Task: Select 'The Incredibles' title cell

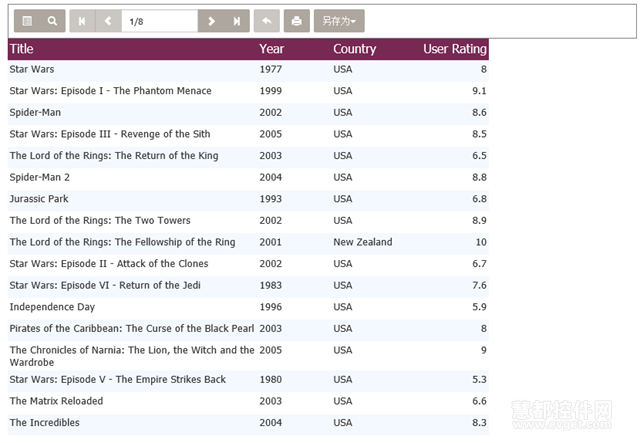Action: coord(44,423)
